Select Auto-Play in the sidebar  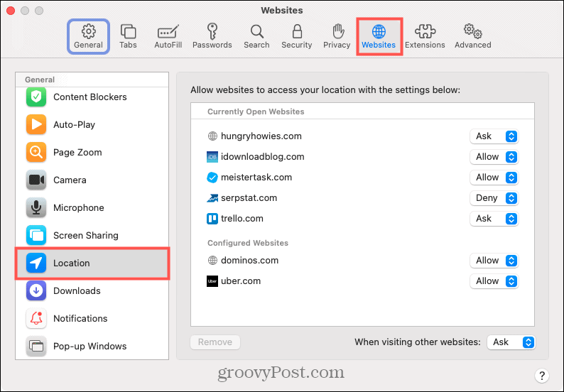pos(92,124)
